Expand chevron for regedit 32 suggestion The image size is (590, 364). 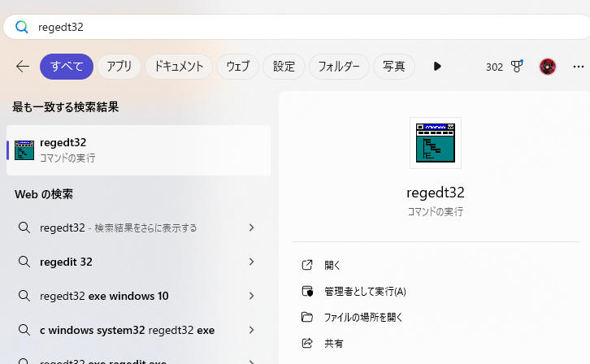pos(251,262)
